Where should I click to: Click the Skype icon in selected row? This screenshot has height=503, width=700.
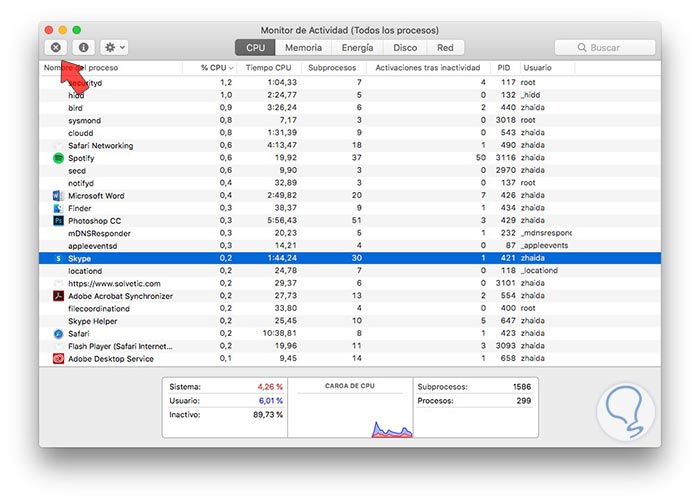(x=58, y=258)
